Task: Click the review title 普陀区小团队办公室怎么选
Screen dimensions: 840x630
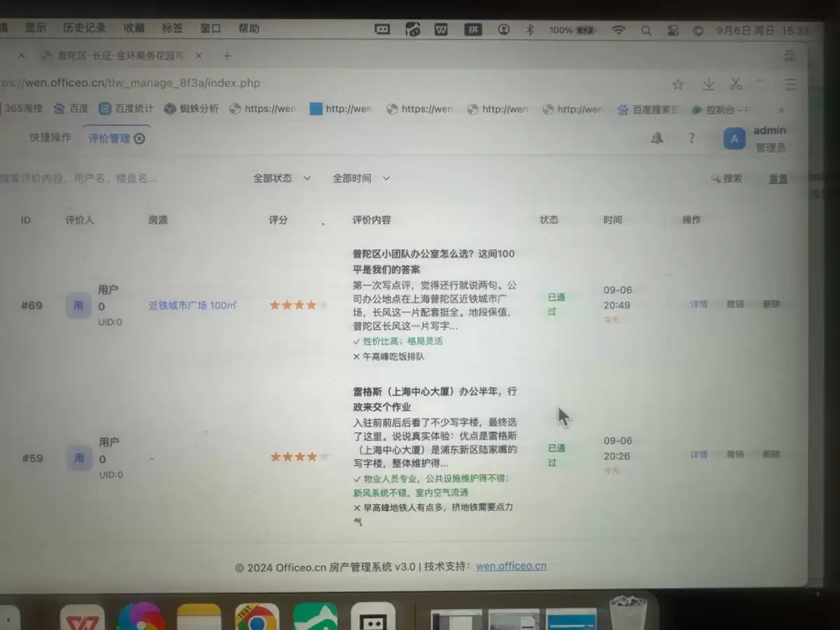Action: pos(433,262)
